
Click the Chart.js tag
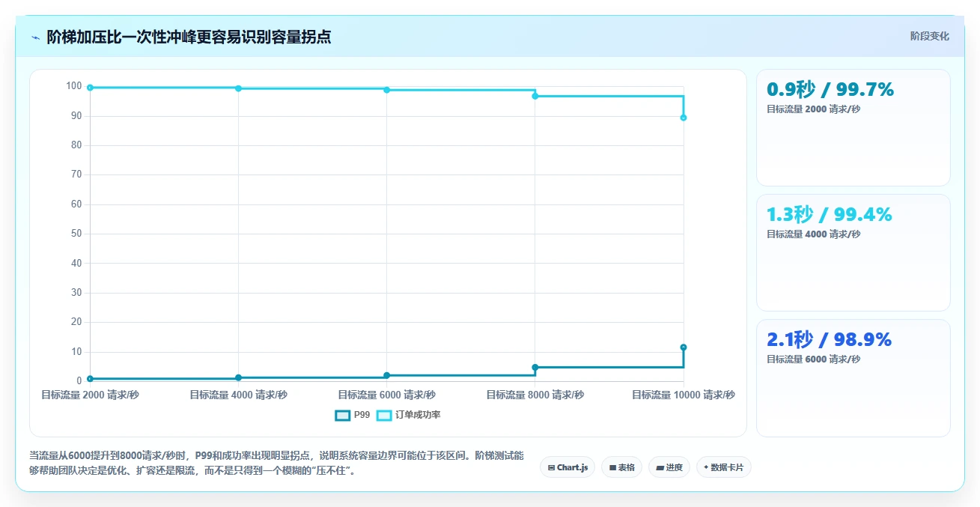click(567, 467)
